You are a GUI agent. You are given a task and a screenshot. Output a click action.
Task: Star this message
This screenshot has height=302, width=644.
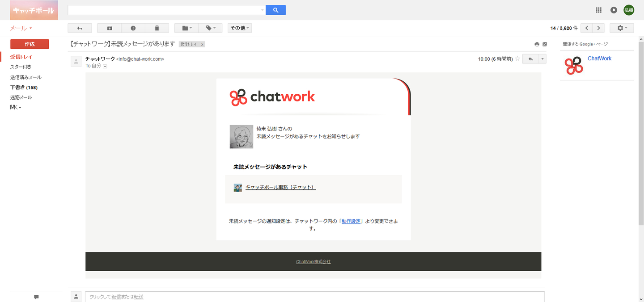(518, 59)
